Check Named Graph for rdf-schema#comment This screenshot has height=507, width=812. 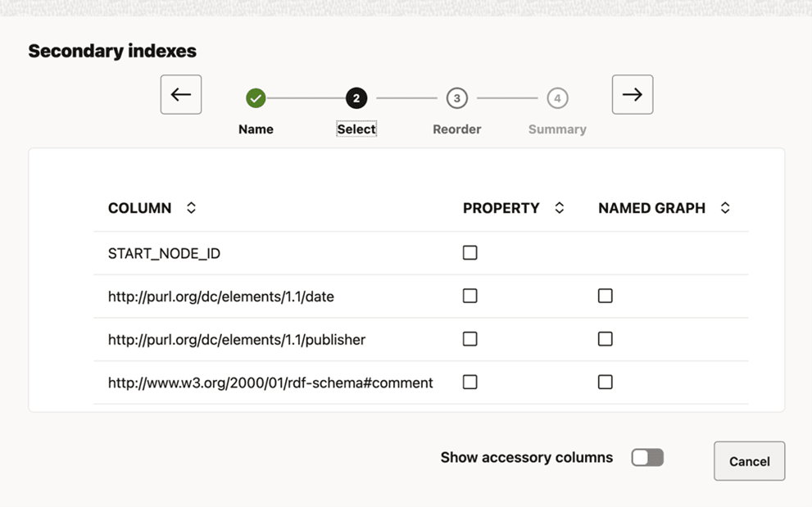pos(605,382)
